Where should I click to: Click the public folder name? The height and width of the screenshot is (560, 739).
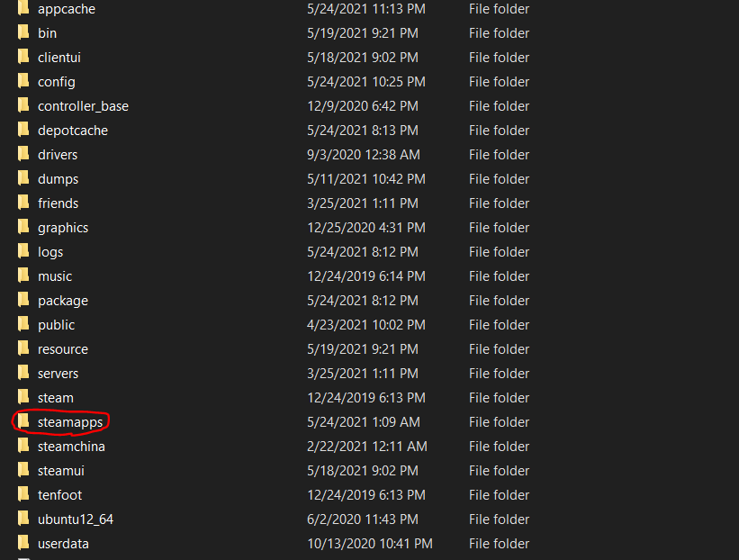pos(56,325)
